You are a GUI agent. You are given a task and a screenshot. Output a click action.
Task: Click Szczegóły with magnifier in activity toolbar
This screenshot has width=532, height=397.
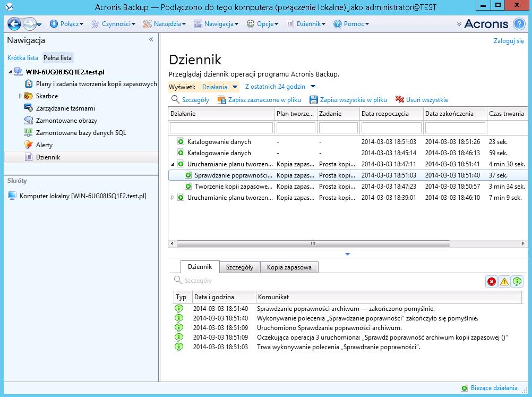[190, 99]
